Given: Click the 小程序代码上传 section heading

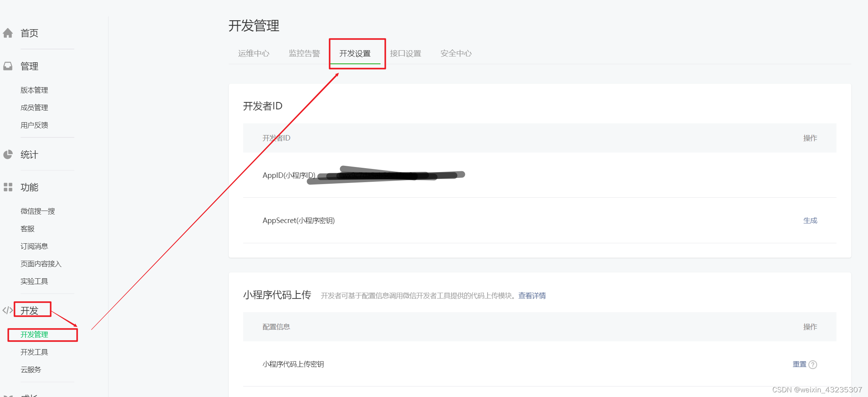Looking at the screenshot, I should point(277,295).
